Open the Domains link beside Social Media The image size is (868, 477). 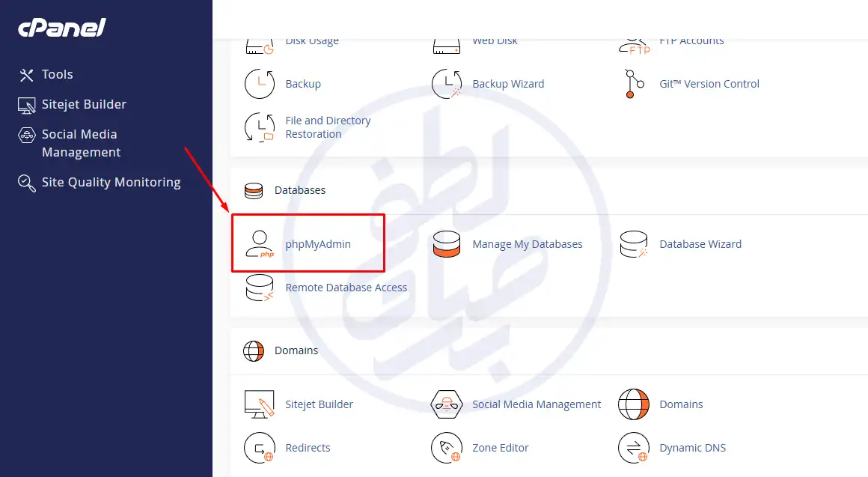coord(681,404)
